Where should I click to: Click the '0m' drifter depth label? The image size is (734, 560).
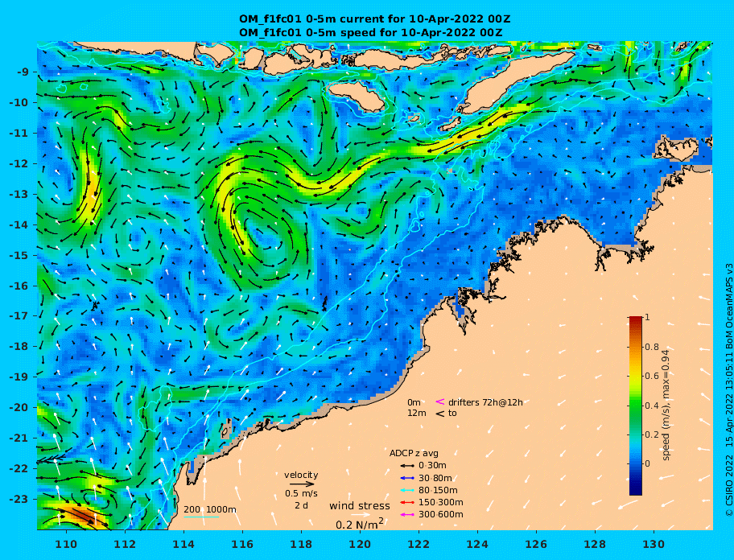click(414, 402)
